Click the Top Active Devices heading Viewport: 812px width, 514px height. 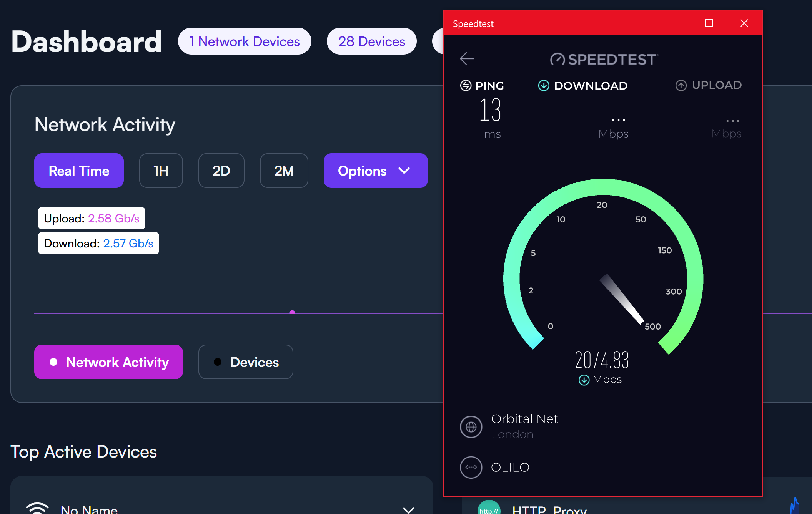coord(83,452)
